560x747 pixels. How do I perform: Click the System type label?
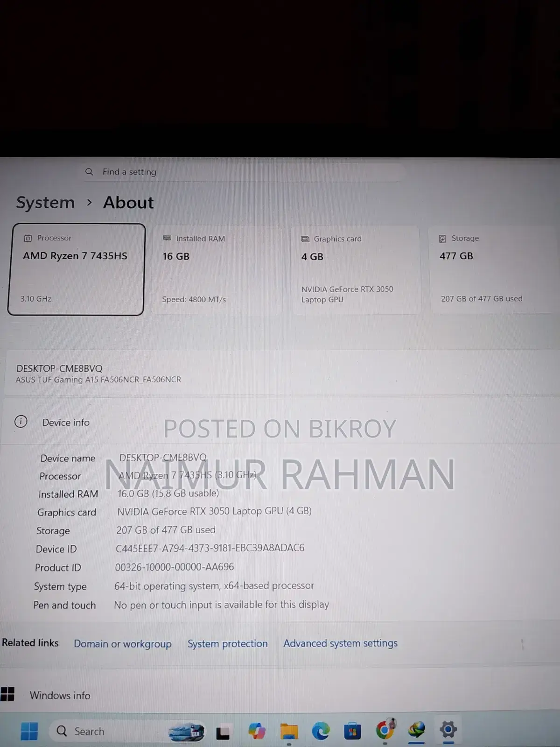[x=60, y=586]
